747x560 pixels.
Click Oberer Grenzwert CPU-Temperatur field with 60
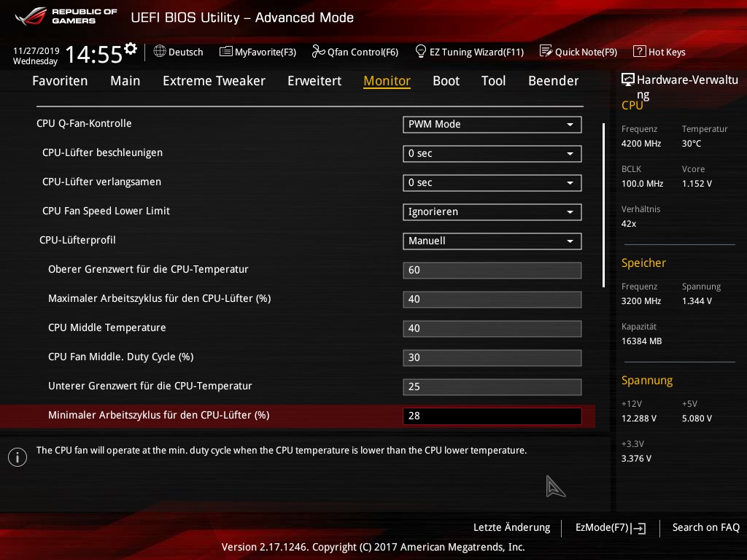pos(492,270)
